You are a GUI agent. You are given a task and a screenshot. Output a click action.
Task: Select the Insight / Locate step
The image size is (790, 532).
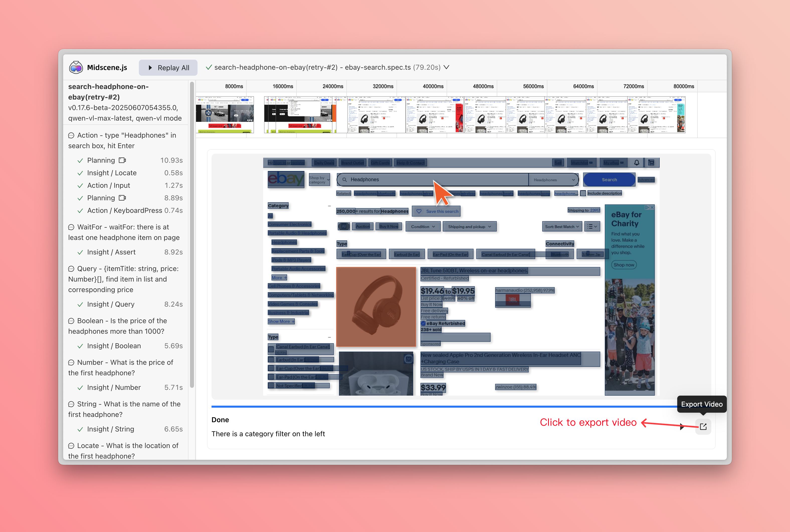pos(112,173)
